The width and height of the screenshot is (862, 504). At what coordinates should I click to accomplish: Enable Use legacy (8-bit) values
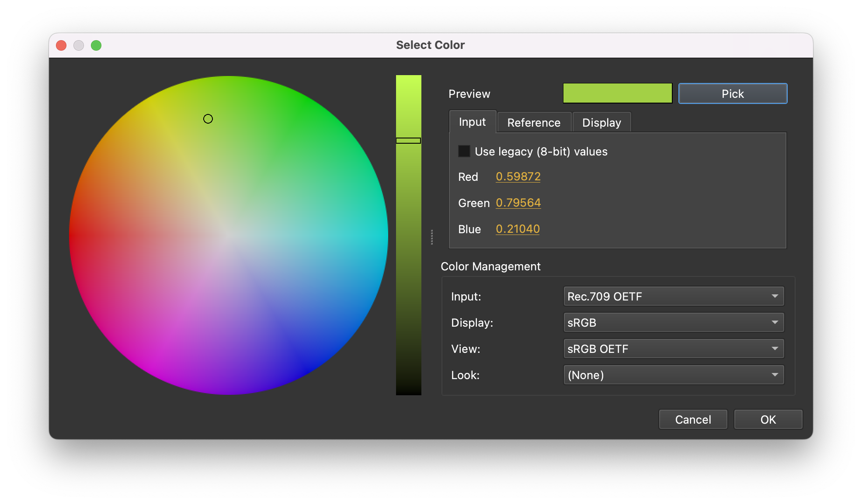(463, 151)
